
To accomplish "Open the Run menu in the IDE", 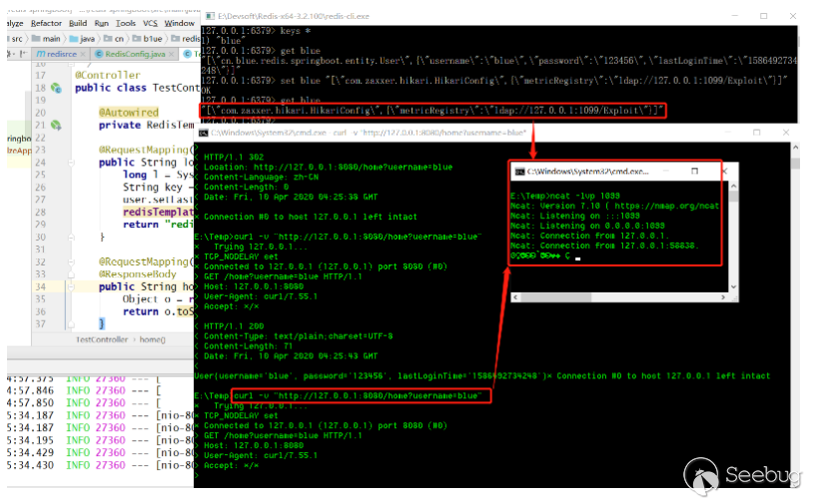I will coord(101,23).
